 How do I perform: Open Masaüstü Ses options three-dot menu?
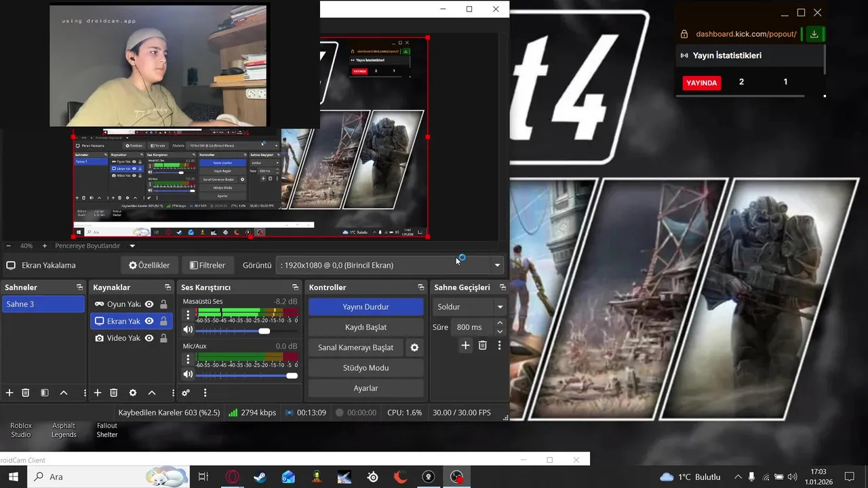(x=188, y=315)
